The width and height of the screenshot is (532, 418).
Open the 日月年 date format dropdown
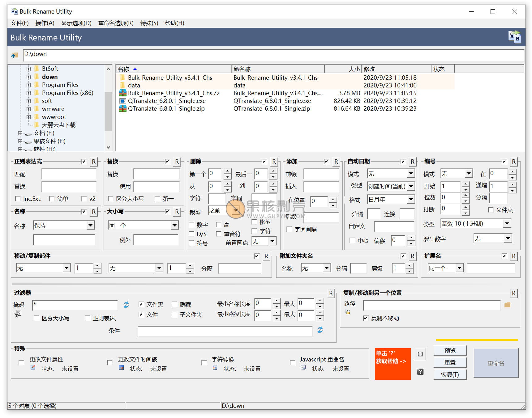pos(411,199)
